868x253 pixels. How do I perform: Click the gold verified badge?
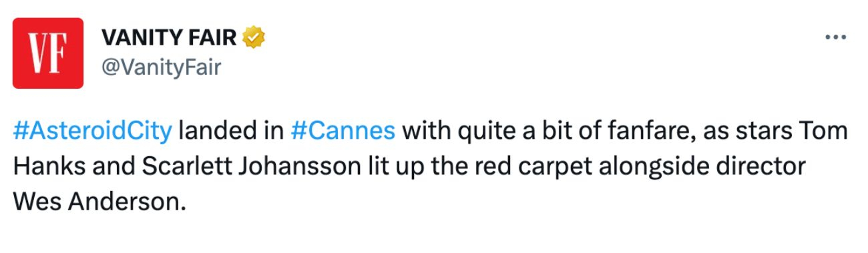pos(253,37)
